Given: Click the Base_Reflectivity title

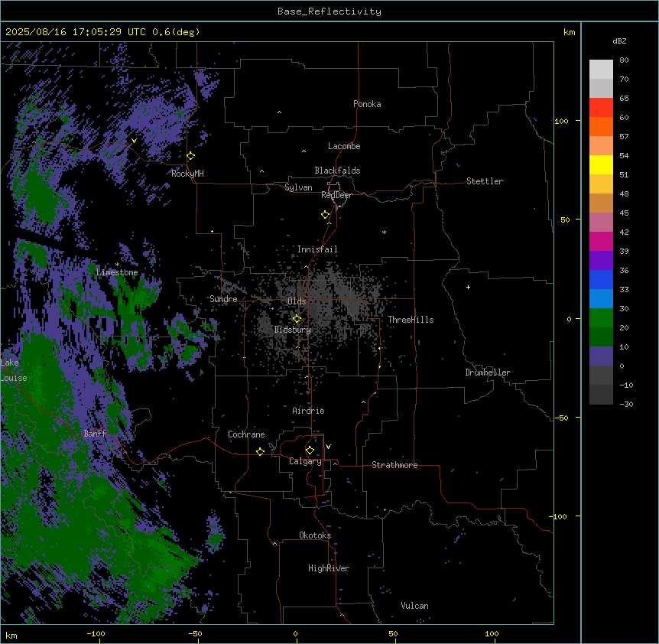Looking at the screenshot, I should (x=329, y=11).
